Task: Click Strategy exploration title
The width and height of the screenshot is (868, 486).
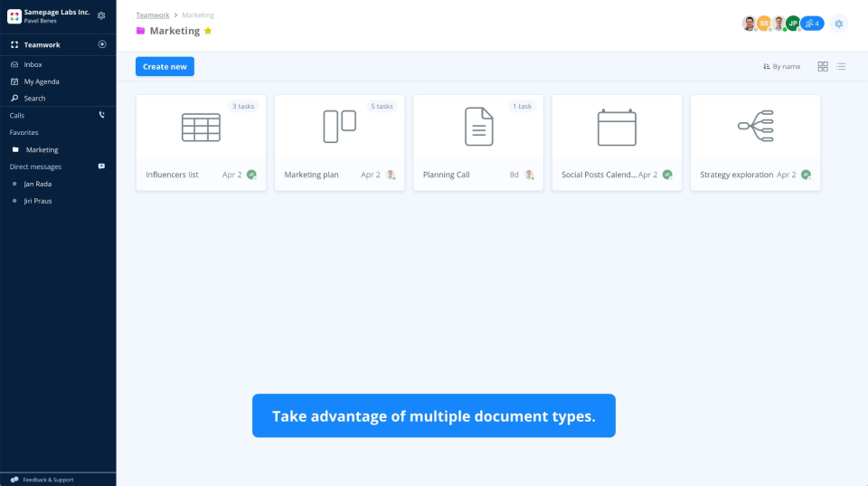Action: tap(736, 175)
